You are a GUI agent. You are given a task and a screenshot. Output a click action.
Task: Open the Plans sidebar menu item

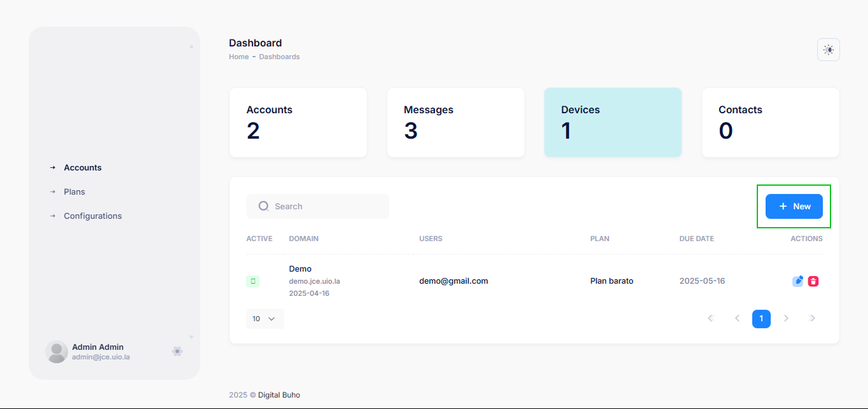[74, 192]
